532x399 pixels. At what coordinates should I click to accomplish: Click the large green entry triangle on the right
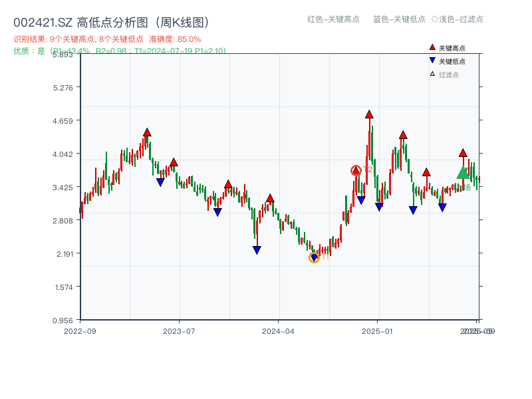click(x=464, y=174)
